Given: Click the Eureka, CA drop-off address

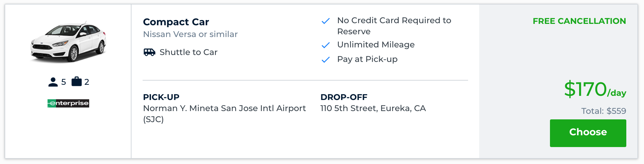Looking at the screenshot, I should point(373,108).
